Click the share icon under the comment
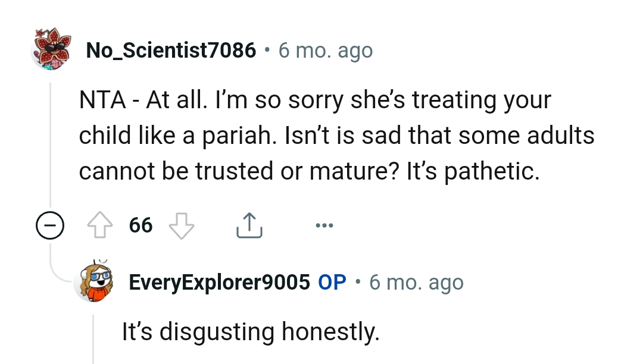The width and height of the screenshot is (643, 364). coord(249,225)
